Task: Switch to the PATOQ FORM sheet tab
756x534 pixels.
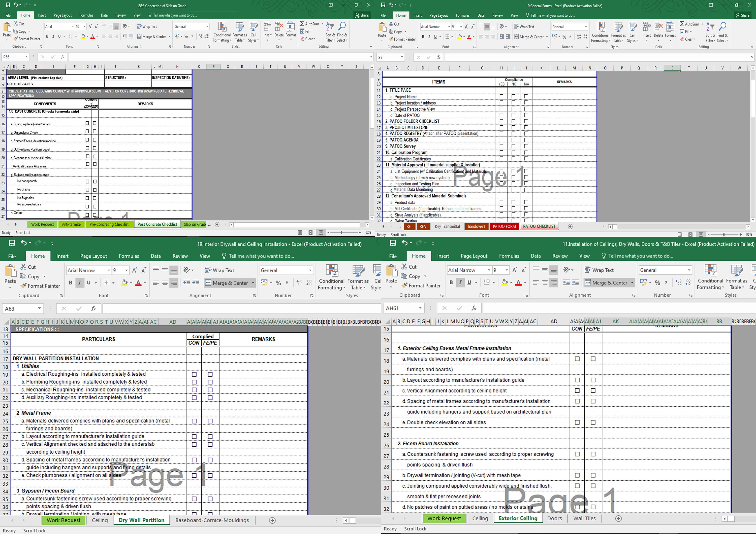Action: tap(504, 226)
